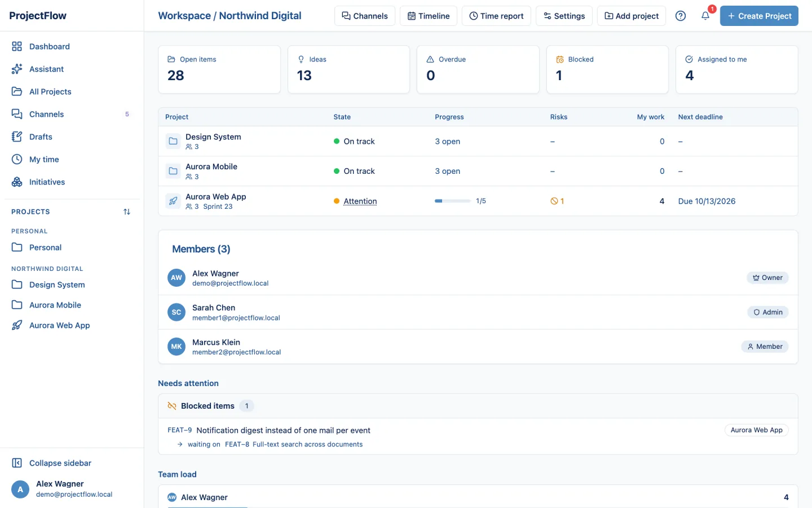This screenshot has width=812, height=508.
Task: Click member1@projectflow.local email
Action: point(236,318)
